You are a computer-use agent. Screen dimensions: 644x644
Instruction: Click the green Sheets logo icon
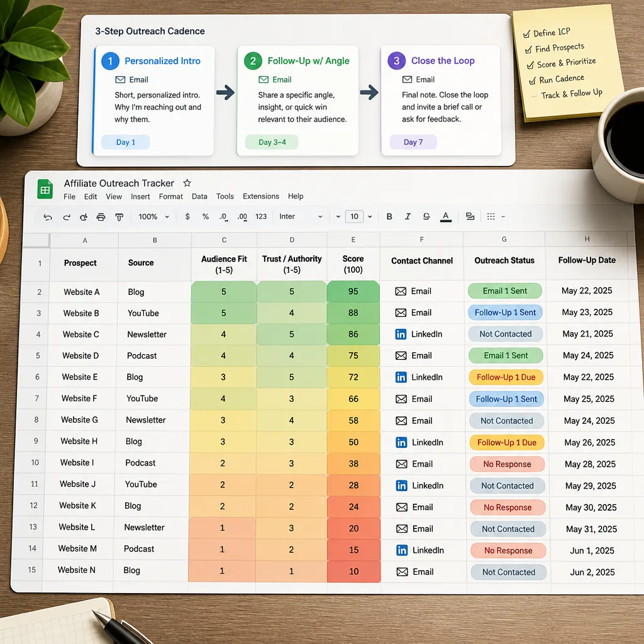(45, 189)
